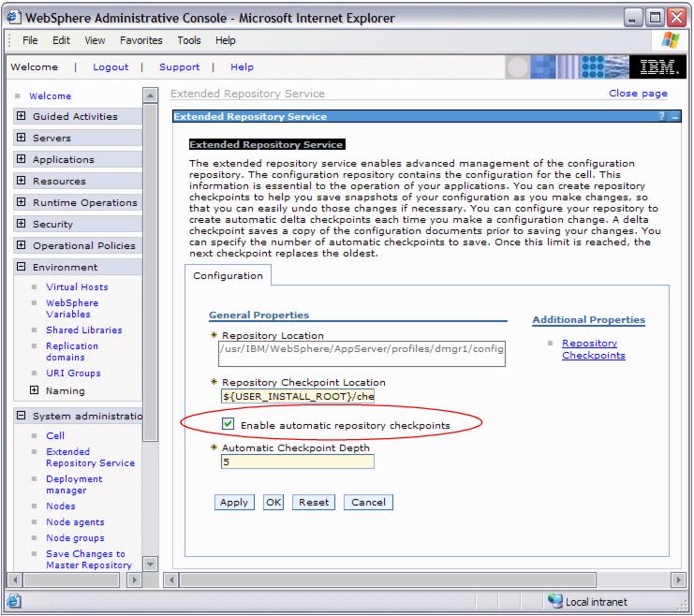The height and width of the screenshot is (616, 694).
Task: Click the content pane scroll right arrow
Action: 678,579
